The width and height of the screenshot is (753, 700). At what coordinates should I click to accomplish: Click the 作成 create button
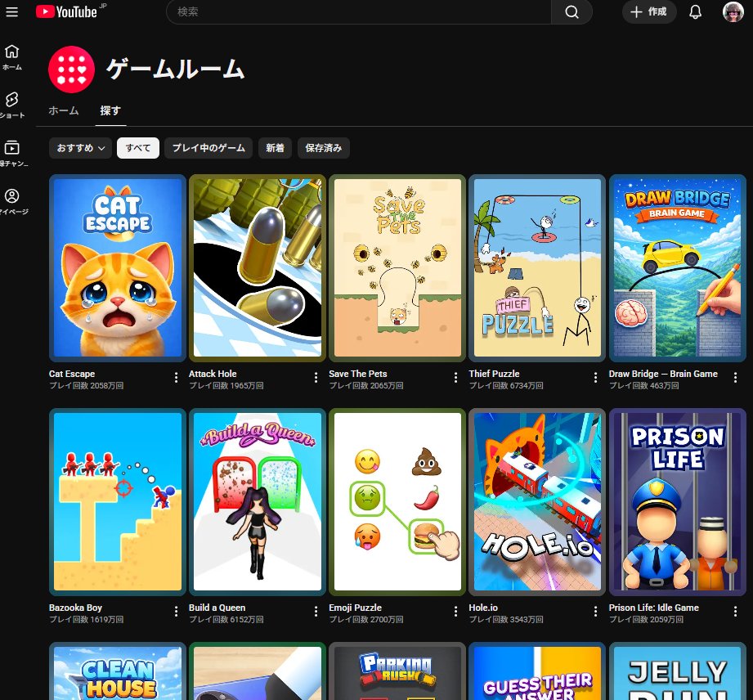click(649, 12)
